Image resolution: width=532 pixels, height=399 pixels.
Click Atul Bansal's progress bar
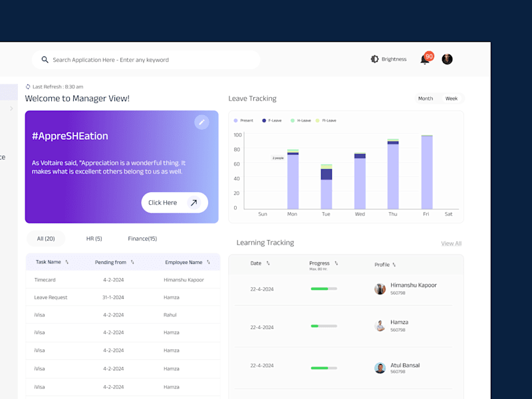tap(324, 368)
